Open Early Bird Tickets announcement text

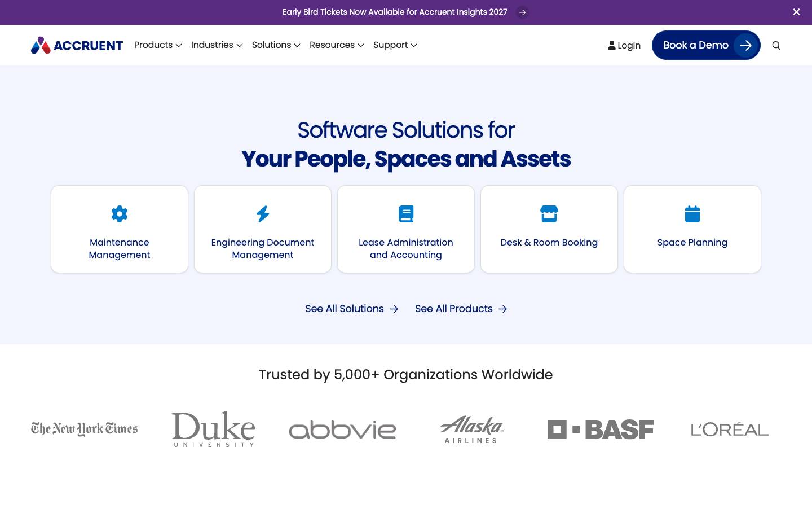click(x=395, y=12)
